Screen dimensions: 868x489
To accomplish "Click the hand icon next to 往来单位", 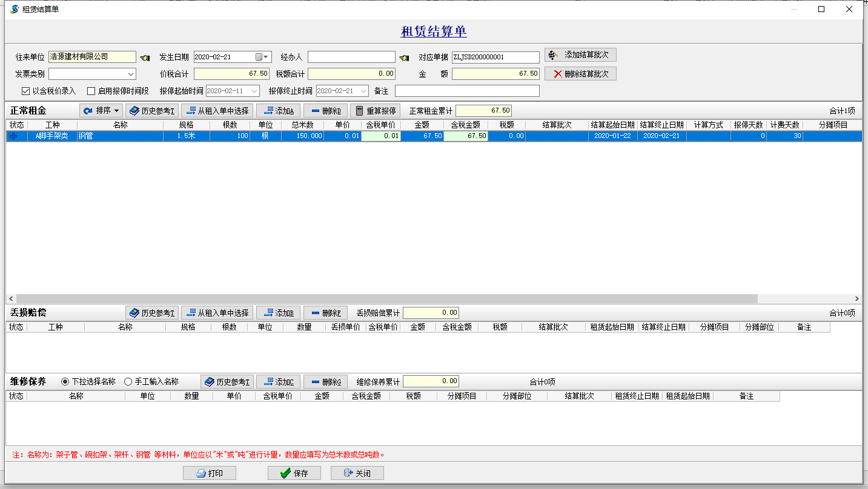I will (145, 57).
